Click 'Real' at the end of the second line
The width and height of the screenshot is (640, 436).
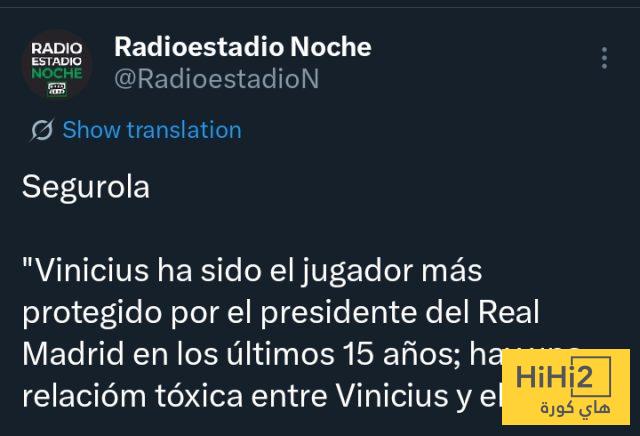pos(509,312)
